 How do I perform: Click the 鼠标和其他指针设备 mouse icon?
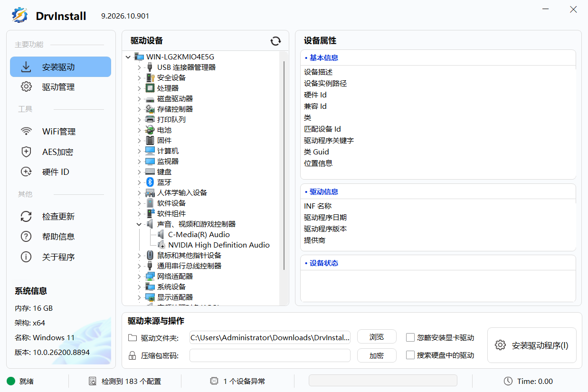tap(150, 255)
